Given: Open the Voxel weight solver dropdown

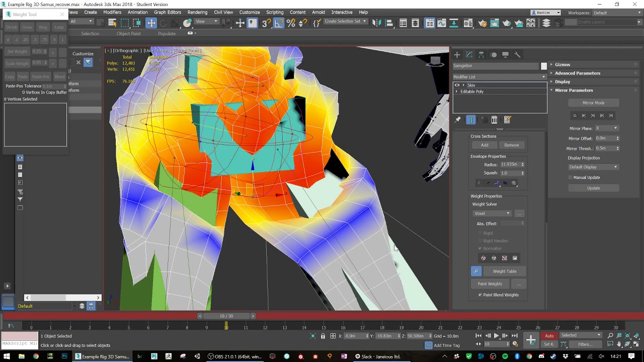Looking at the screenshot, I should click(492, 213).
